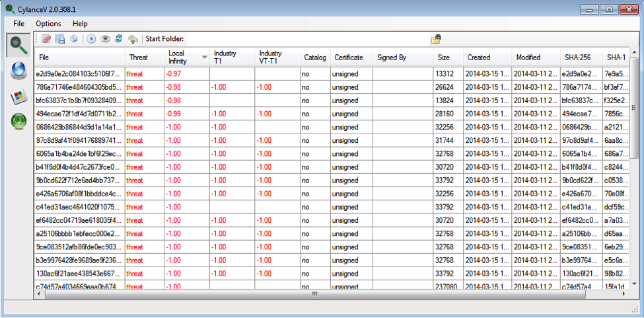644x318 pixels.
Task: Select file row e2d9a0e2c084103c5106f7...
Action: (332, 74)
